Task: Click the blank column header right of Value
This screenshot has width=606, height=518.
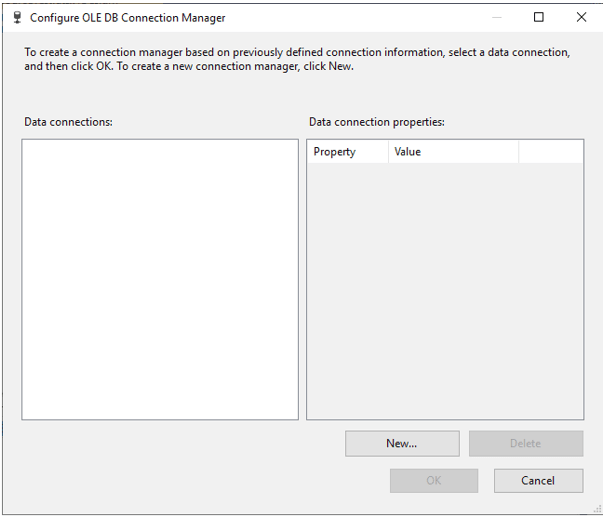Action: pyautogui.click(x=550, y=152)
